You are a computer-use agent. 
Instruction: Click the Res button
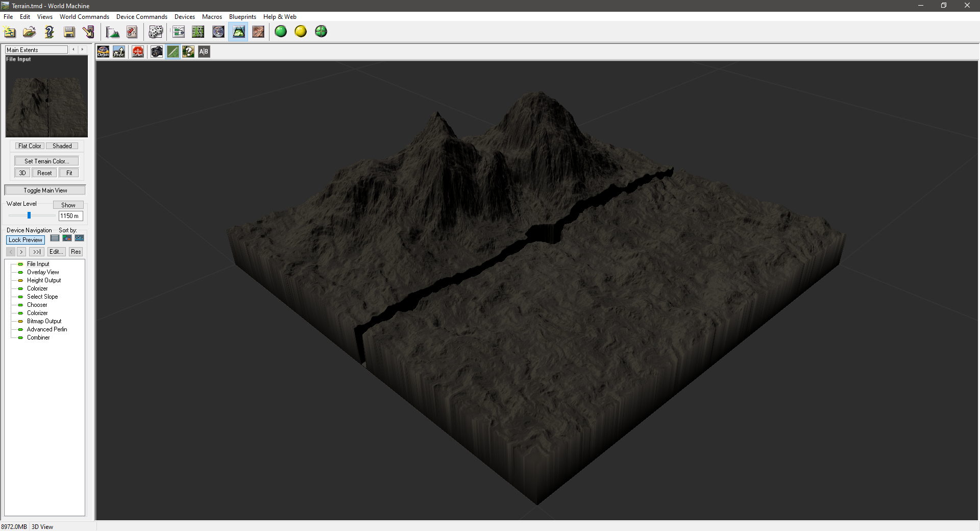click(76, 252)
